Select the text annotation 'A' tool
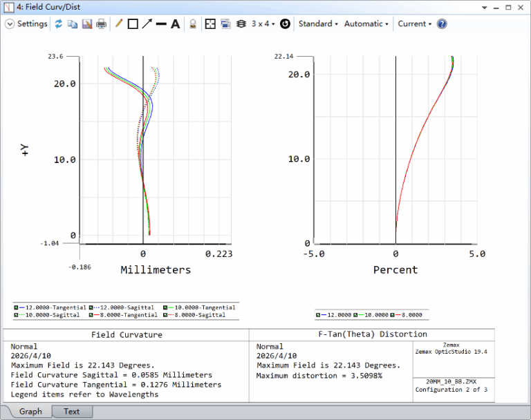531x420 pixels. [x=175, y=23]
